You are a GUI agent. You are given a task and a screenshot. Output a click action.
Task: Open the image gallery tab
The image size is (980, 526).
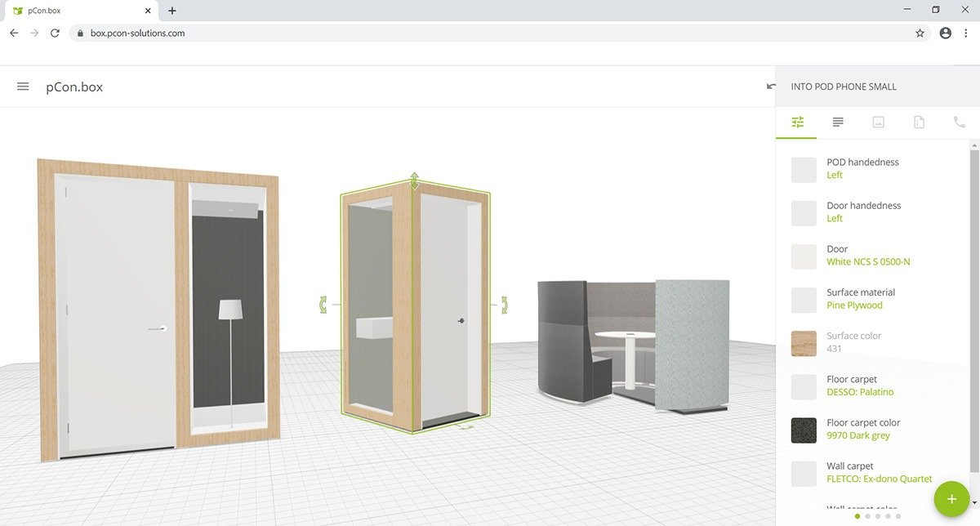(878, 122)
